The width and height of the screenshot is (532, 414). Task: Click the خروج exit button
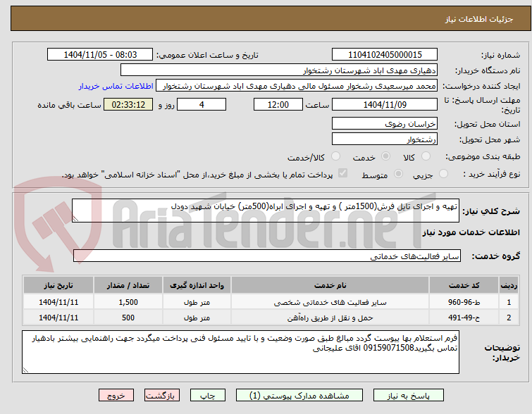click(x=116, y=396)
